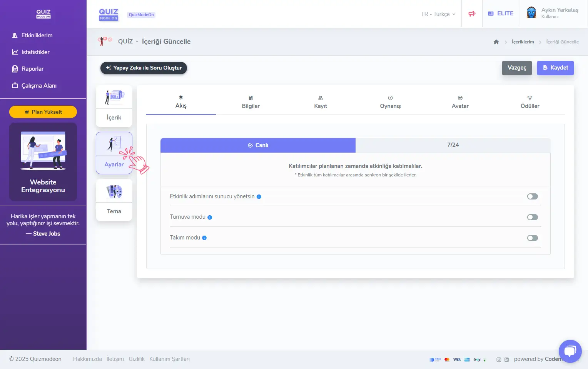This screenshot has width=588, height=369.
Task: Enable Etkinlik adımlarını sunucu yönetsin toggle
Action: click(x=532, y=196)
